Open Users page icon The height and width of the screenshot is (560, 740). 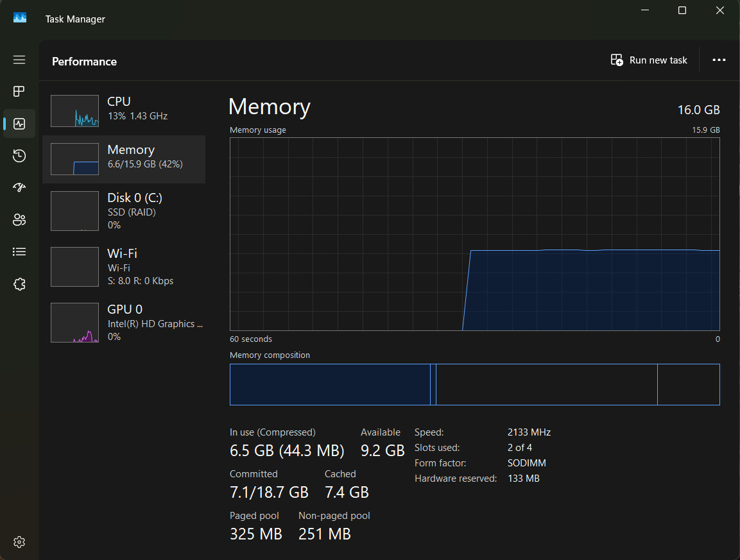click(19, 220)
